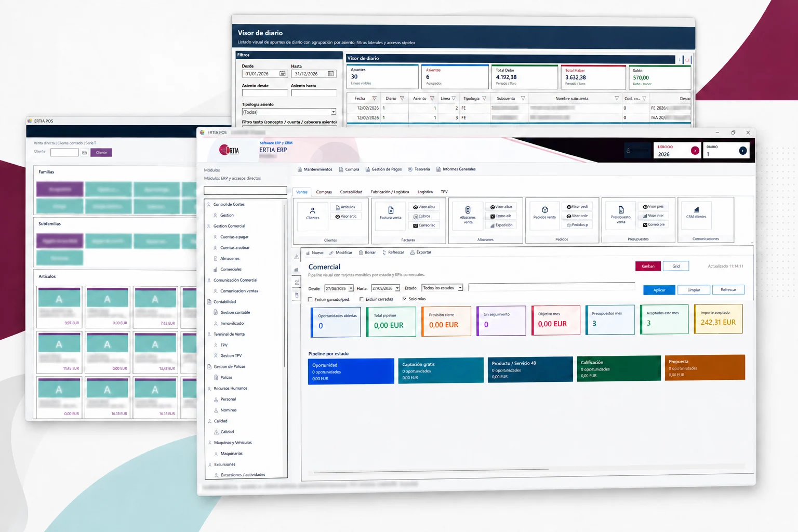Open Visor albu eye icon in Facturas
The height and width of the screenshot is (532, 798).
pos(424,207)
